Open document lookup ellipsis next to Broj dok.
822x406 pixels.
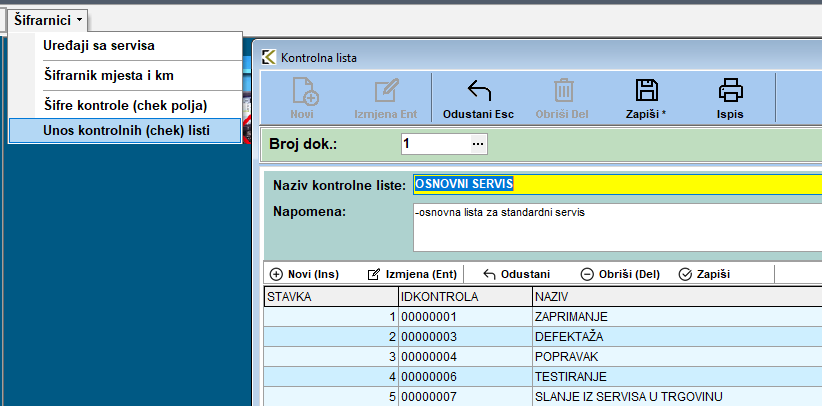pyautogui.click(x=478, y=144)
